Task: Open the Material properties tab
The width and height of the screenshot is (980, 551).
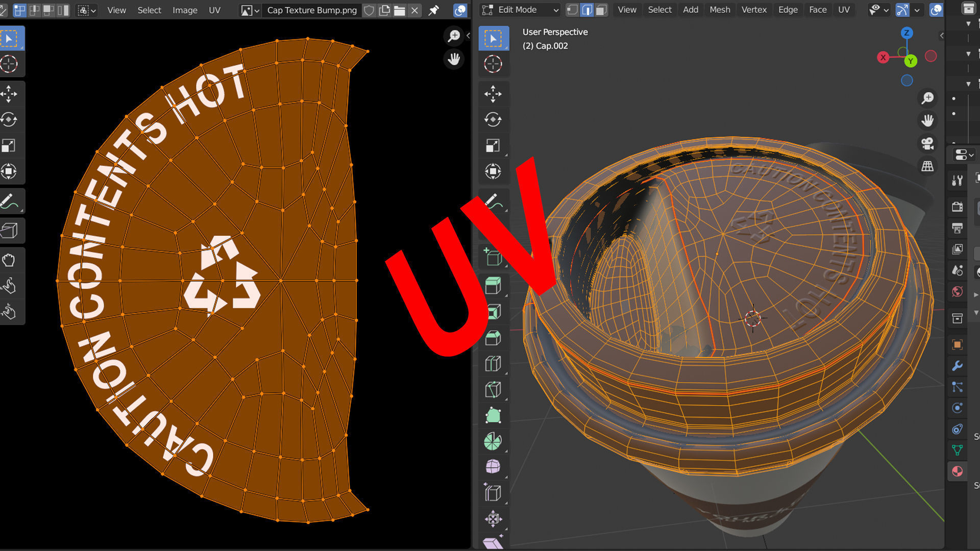Action: [958, 471]
